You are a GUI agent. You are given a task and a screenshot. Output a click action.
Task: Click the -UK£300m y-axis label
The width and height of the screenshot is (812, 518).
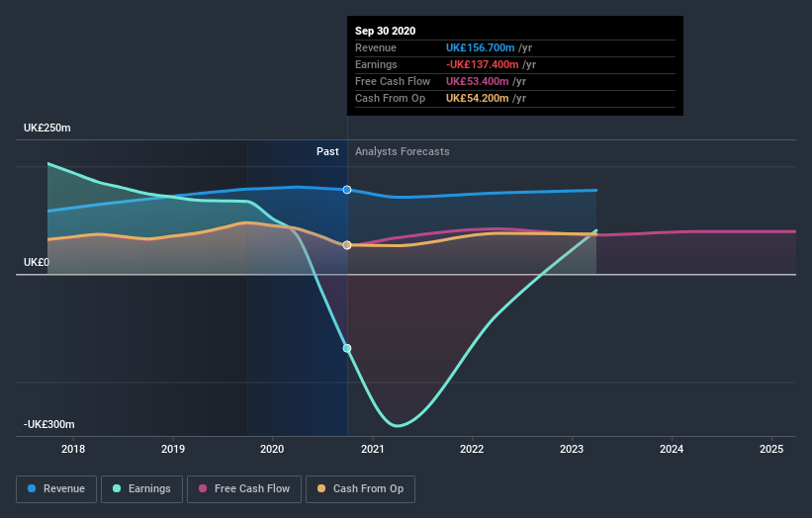pyautogui.click(x=49, y=424)
